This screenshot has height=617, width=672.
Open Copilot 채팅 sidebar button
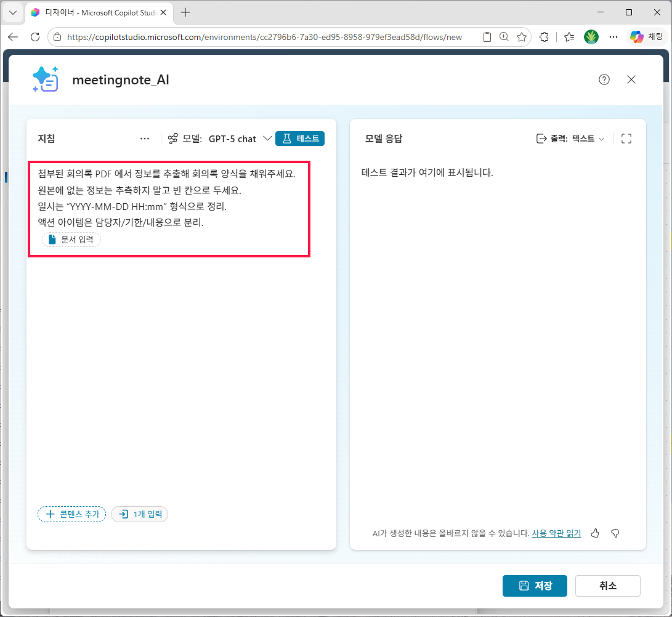pyautogui.click(x=647, y=38)
